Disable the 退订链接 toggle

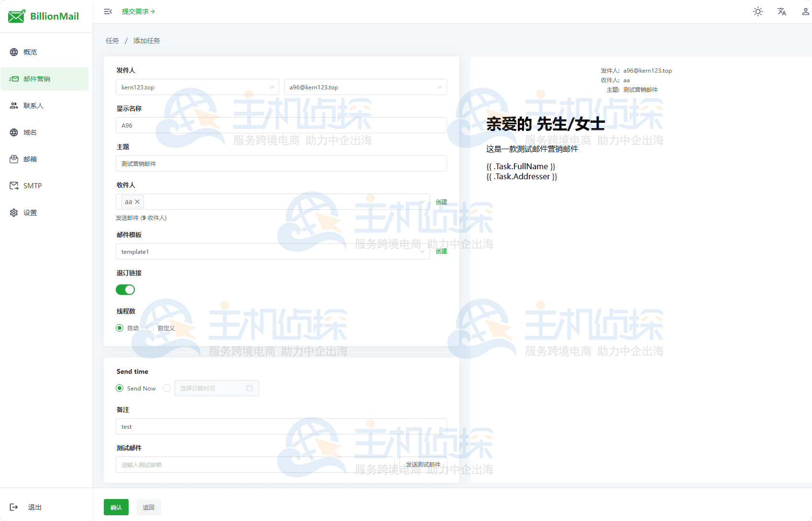125,290
